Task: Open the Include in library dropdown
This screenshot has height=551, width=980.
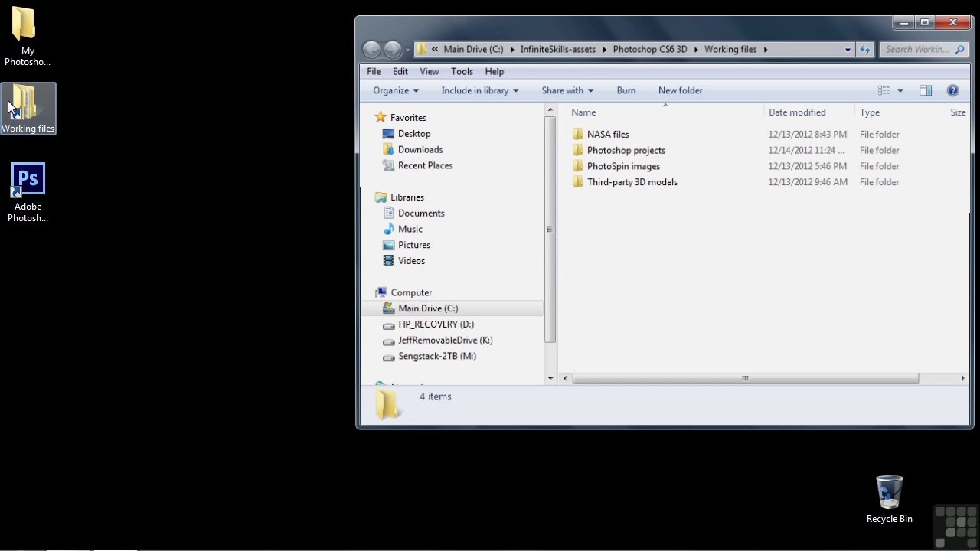Action: [480, 90]
